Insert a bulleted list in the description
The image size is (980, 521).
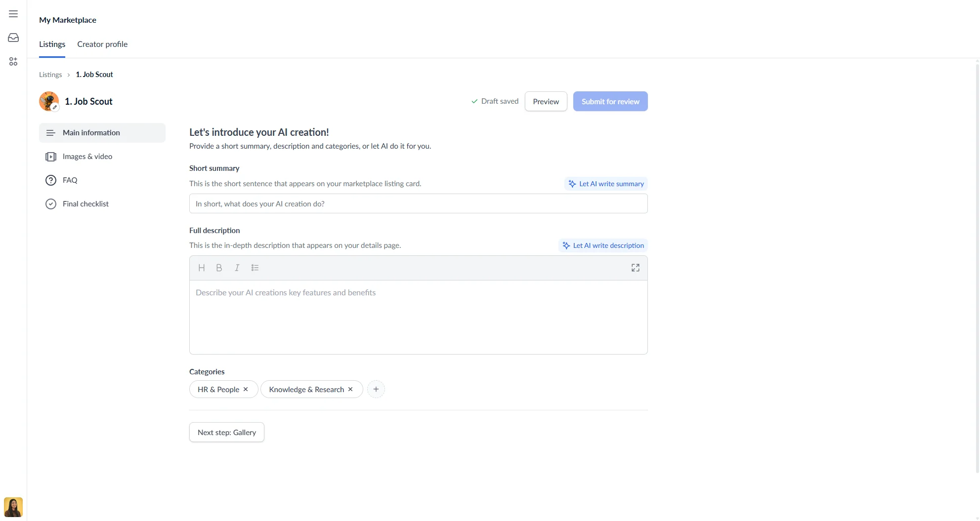point(255,267)
